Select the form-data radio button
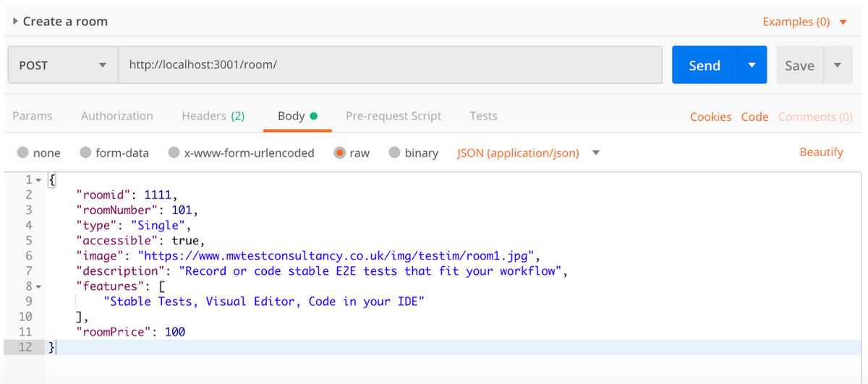This screenshot has width=868, height=384. (86, 153)
